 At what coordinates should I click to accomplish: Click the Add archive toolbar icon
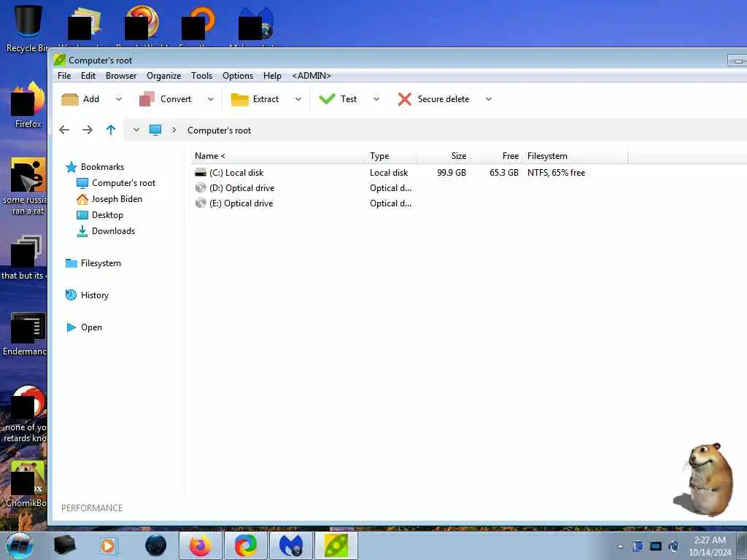(70, 99)
